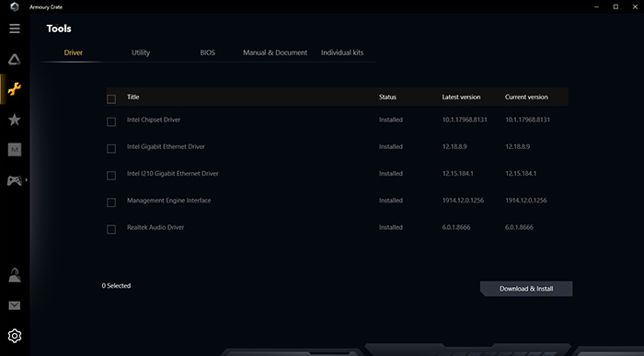Open the Aura Sync triangle icon
This screenshot has width=644, height=356.
[15, 60]
